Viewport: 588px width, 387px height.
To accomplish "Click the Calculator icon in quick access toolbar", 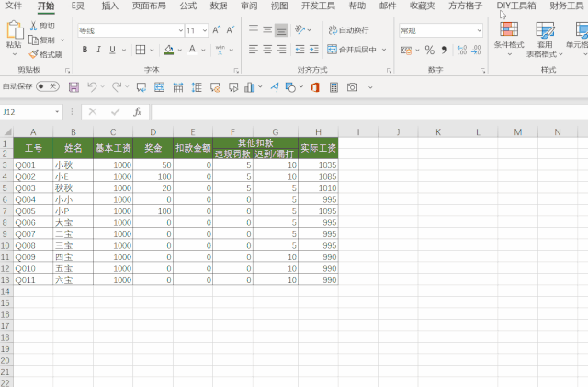I will click(x=333, y=86).
